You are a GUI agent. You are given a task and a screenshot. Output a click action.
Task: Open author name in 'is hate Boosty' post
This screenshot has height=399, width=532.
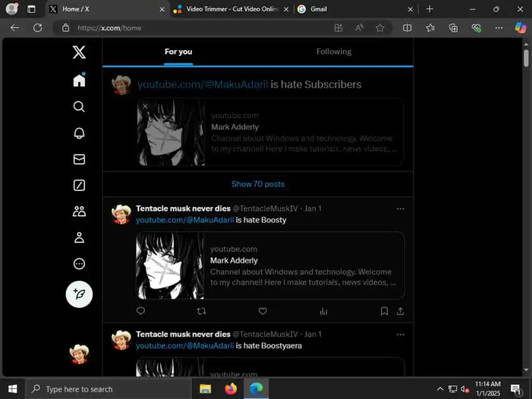183,208
